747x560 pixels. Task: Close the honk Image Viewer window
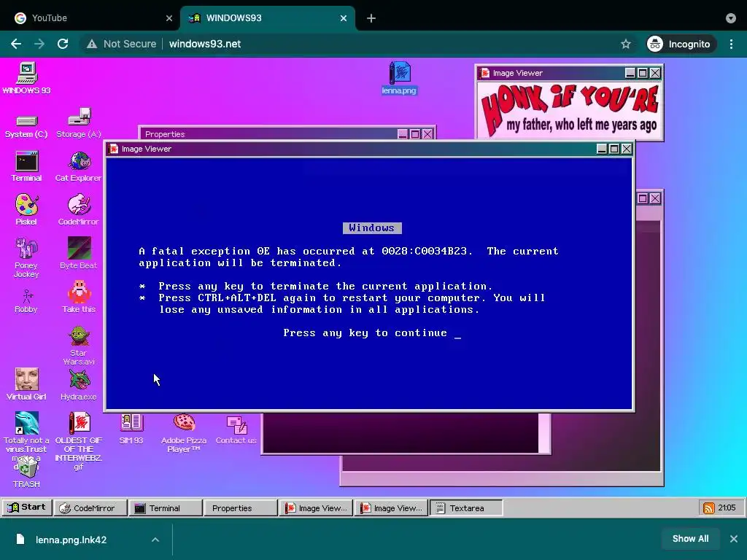[656, 73]
